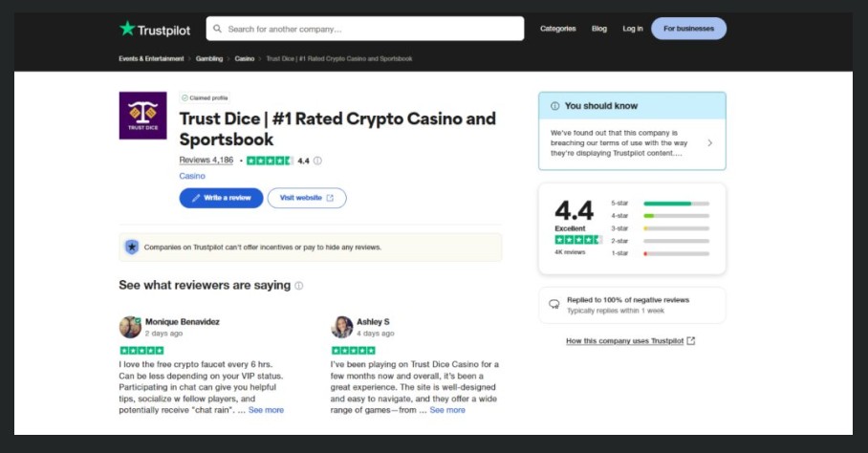Click the magnifier icon in the search bar
The width and height of the screenshot is (868, 453).
(x=217, y=29)
